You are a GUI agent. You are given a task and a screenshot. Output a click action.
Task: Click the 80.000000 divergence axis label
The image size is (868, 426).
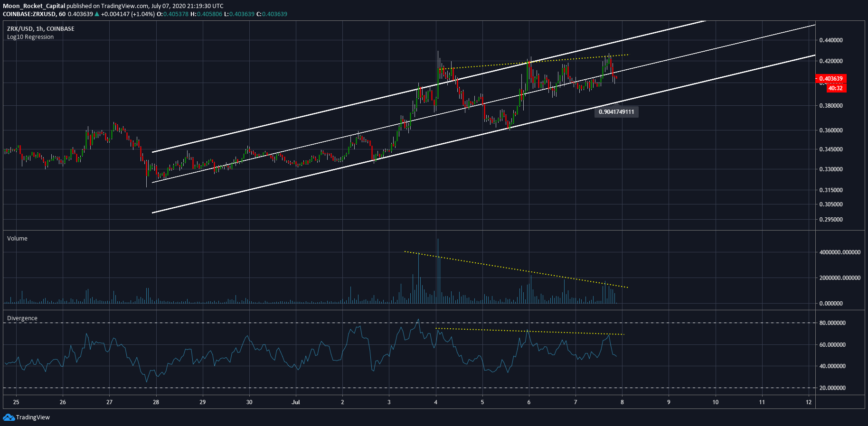[x=832, y=323]
